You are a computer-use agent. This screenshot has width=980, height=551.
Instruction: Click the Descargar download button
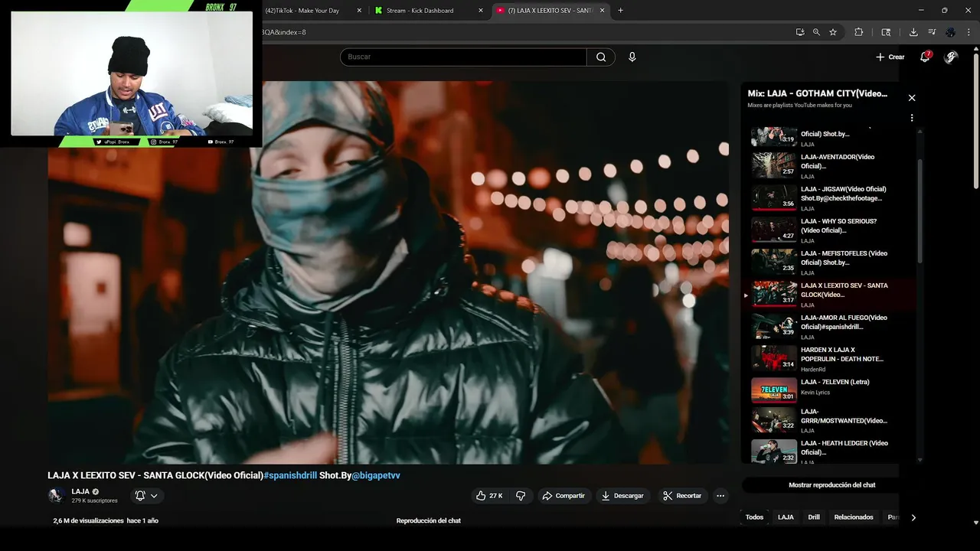[x=622, y=496]
